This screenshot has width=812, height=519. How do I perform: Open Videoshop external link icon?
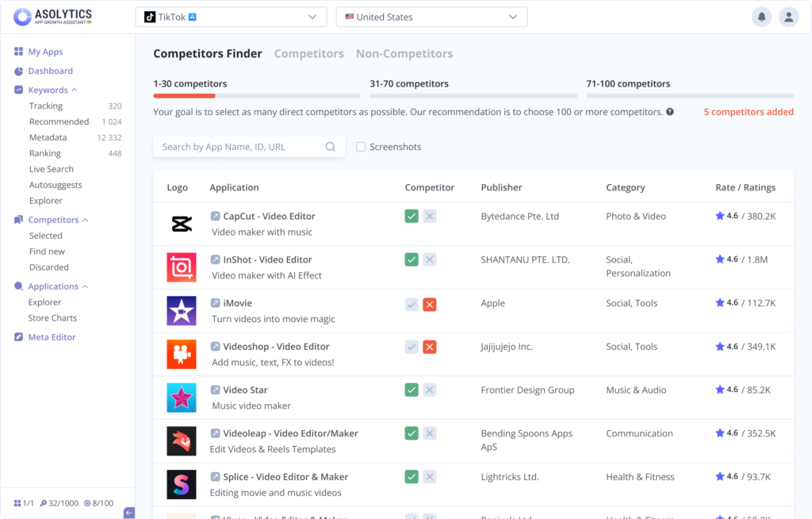click(215, 346)
